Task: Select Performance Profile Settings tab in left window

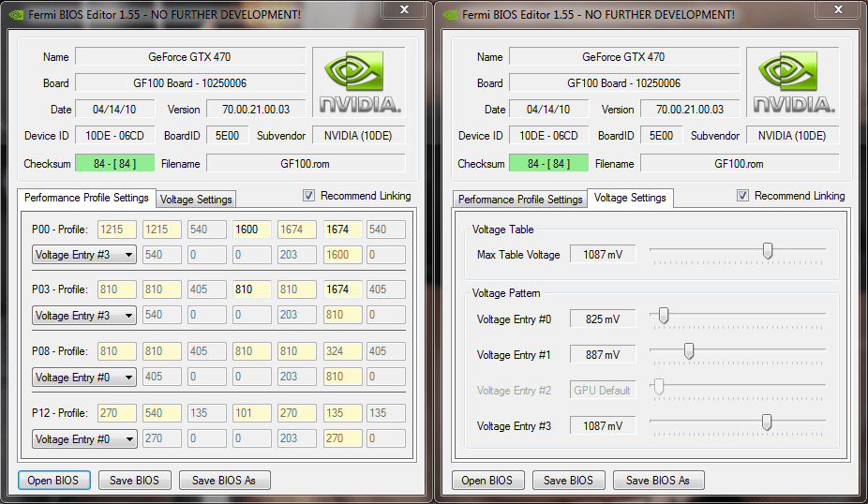Action: (86, 198)
